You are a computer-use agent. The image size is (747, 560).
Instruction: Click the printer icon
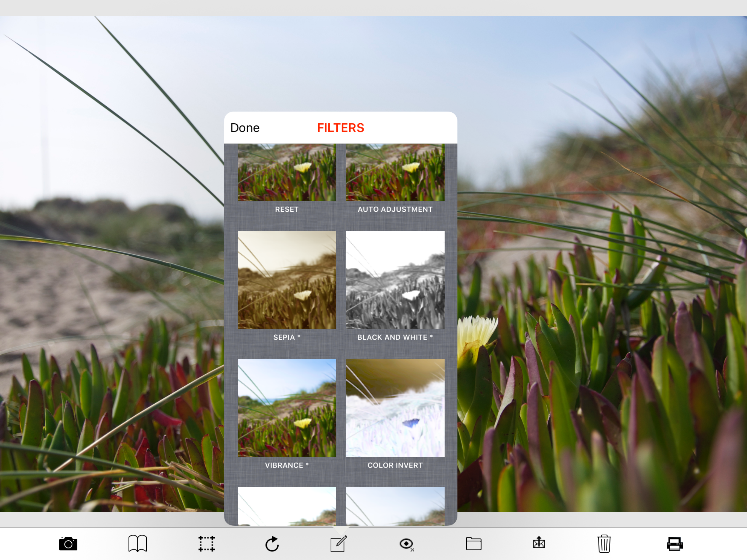tap(674, 544)
